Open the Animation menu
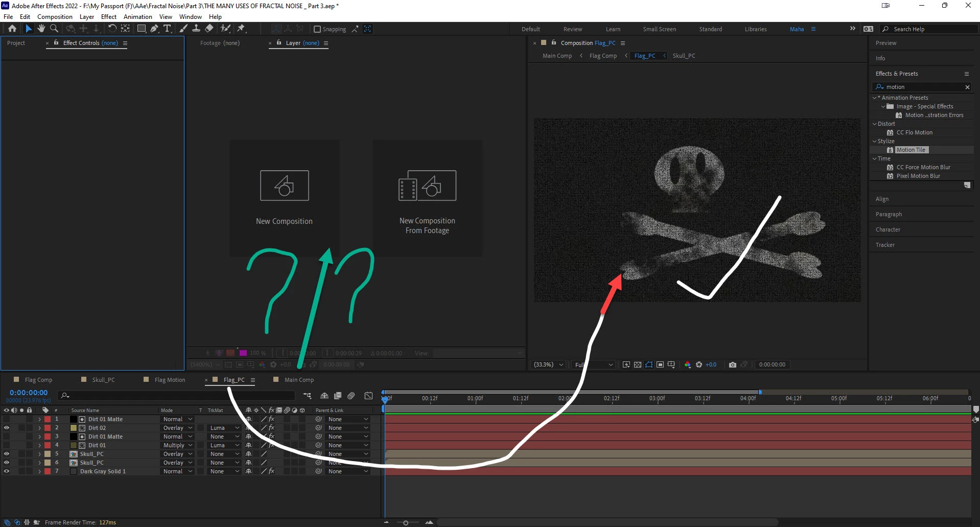 138,16
